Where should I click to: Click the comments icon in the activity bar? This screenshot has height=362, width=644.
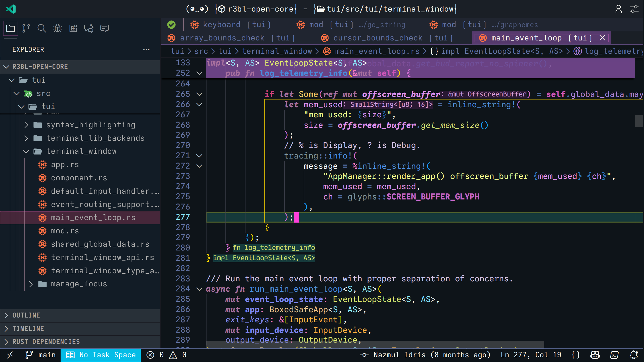point(105,28)
